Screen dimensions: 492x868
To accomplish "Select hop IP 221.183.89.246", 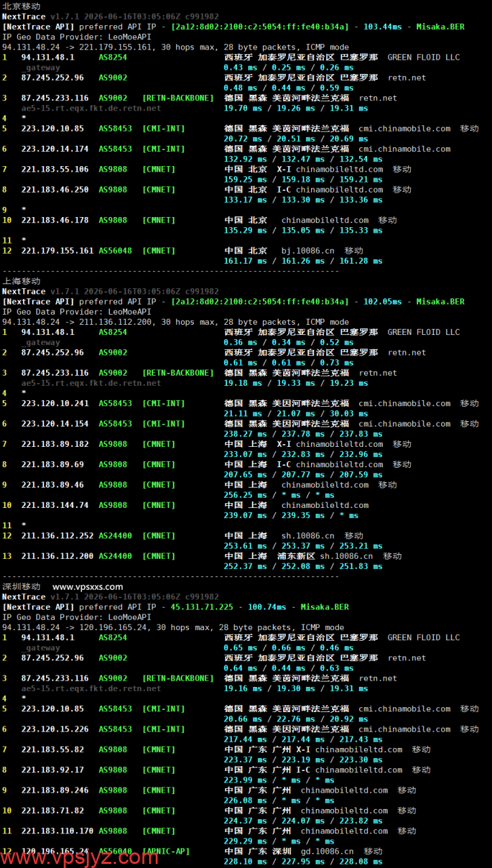I will 55,790.
